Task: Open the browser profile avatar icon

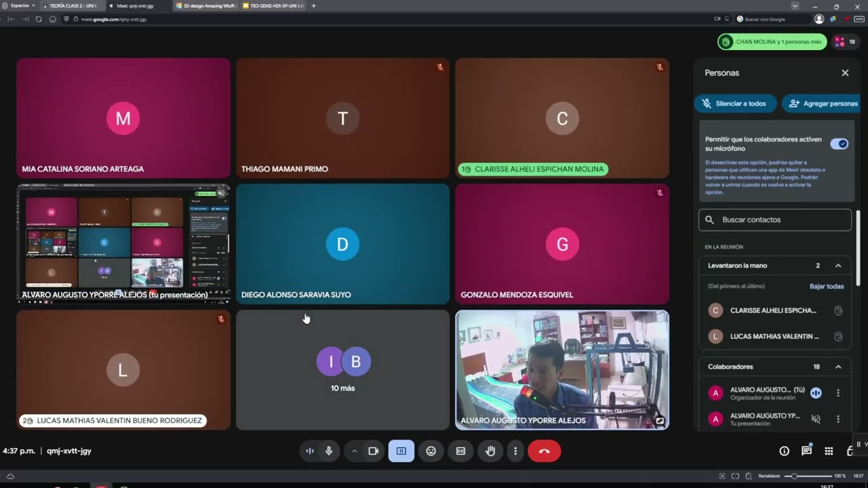Action: [819, 19]
